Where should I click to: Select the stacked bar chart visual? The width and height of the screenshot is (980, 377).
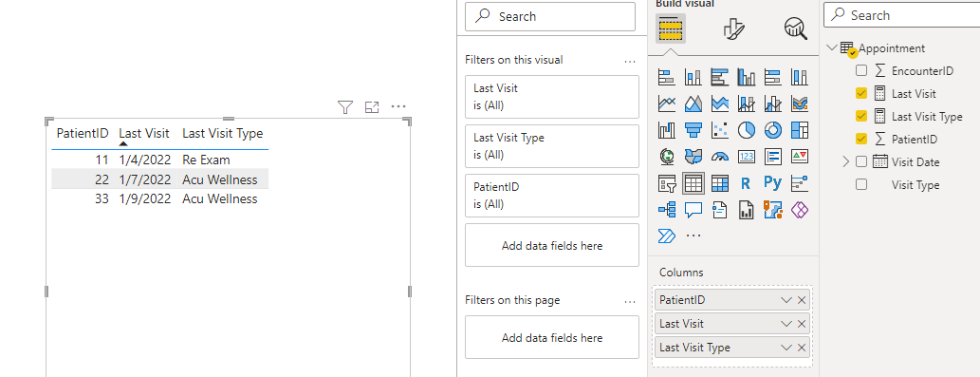tap(667, 77)
